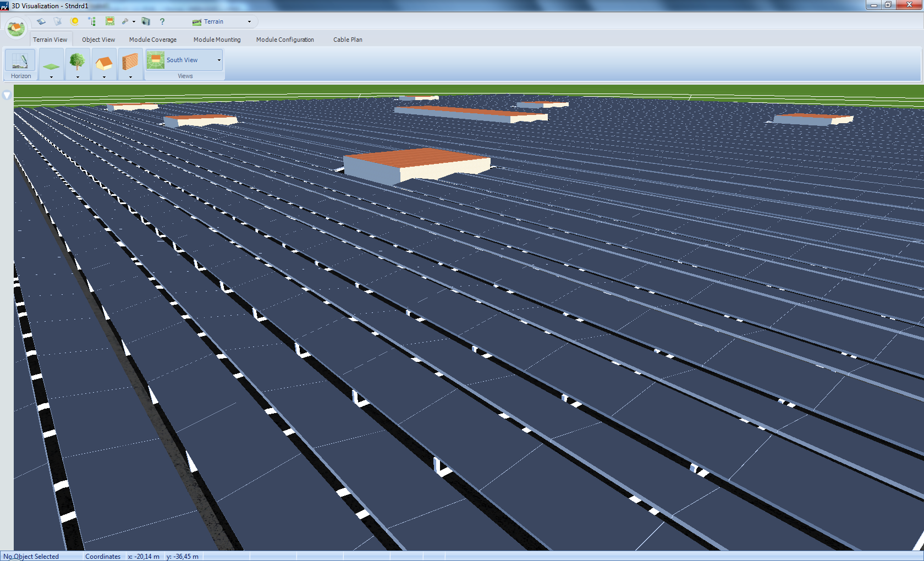Open help via the question mark icon
Image resolution: width=924 pixels, height=561 pixels.
click(162, 21)
